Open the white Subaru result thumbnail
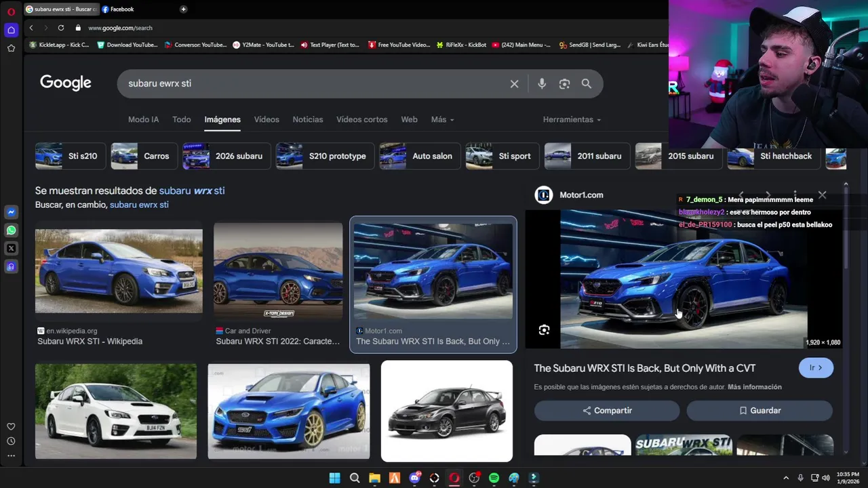The width and height of the screenshot is (868, 488). point(116,411)
